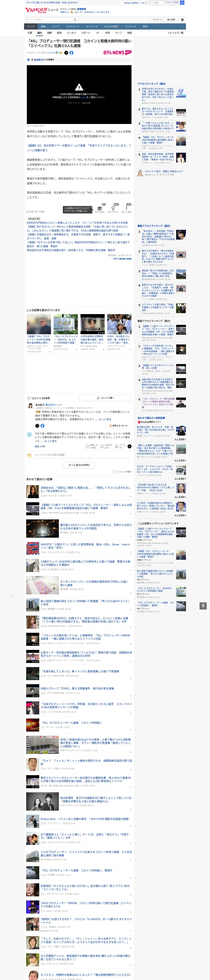This screenshot has width=210, height=980.
Task: Open related link about 約9000万円相当のコカイン密輸
Action: pos(77,223)
